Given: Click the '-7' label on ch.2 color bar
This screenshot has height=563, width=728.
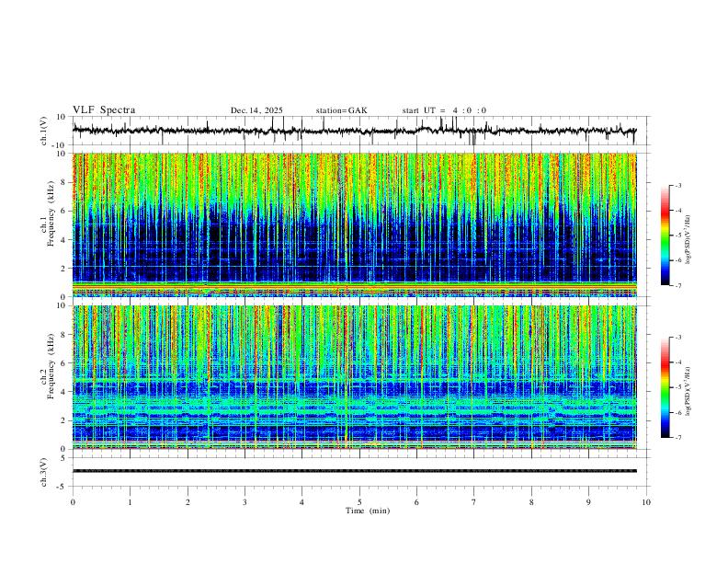Looking at the screenshot, I should click(x=677, y=438).
